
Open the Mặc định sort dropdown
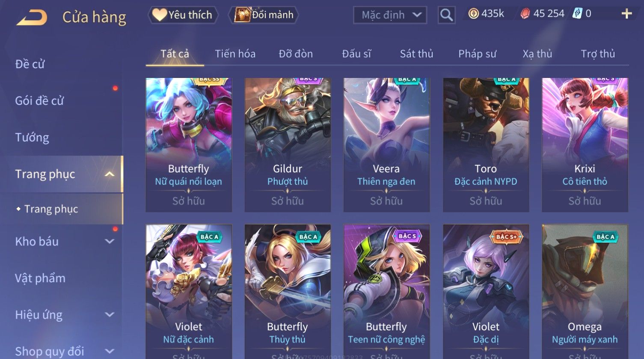pos(390,15)
